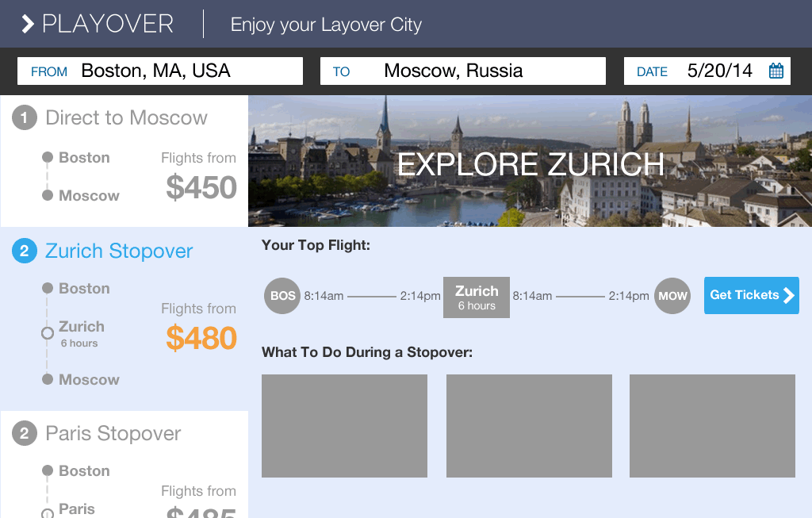
Task: Open the third stopover activity placeholder
Action: pos(712,426)
